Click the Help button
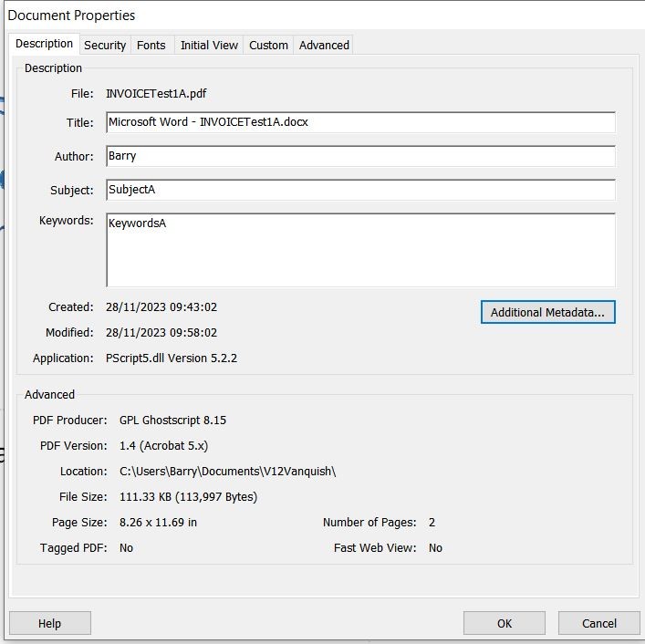The width and height of the screenshot is (645, 644). tap(50, 623)
